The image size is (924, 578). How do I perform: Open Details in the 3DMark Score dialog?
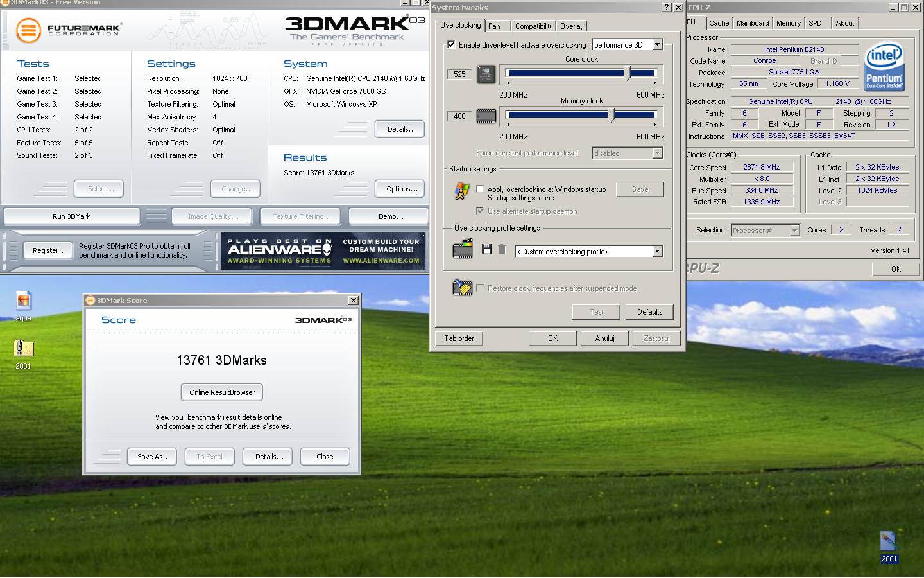tap(268, 457)
